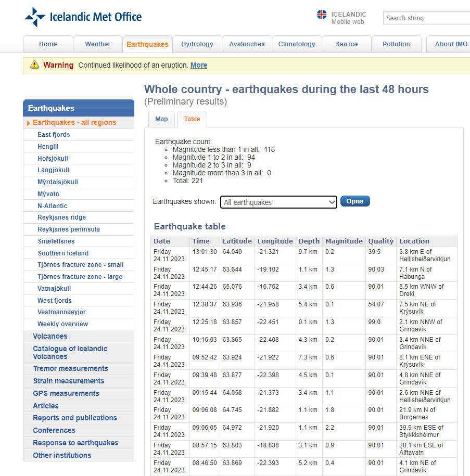Open the Weekly overview sidebar link
Image resolution: width=470 pixels, height=476 pixels.
click(62, 324)
